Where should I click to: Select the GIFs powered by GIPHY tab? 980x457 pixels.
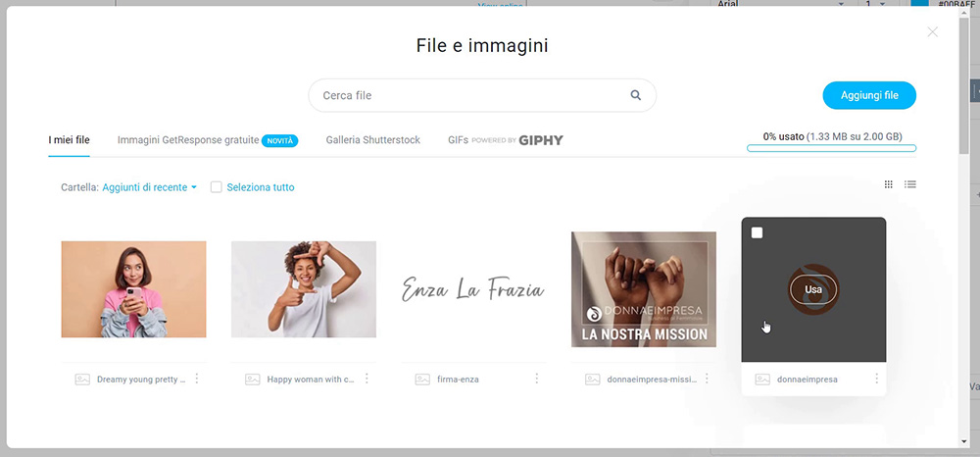point(505,140)
